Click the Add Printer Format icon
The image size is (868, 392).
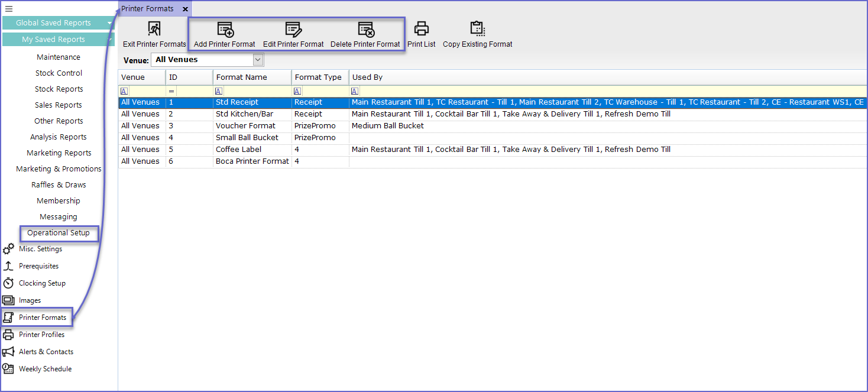point(225,30)
